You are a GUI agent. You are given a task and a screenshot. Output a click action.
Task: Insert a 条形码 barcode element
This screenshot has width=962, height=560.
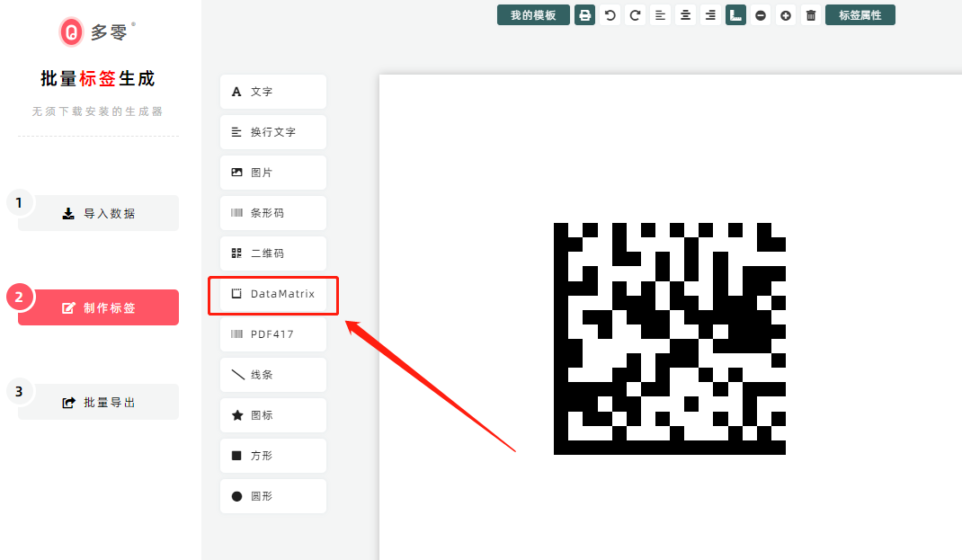click(x=273, y=213)
